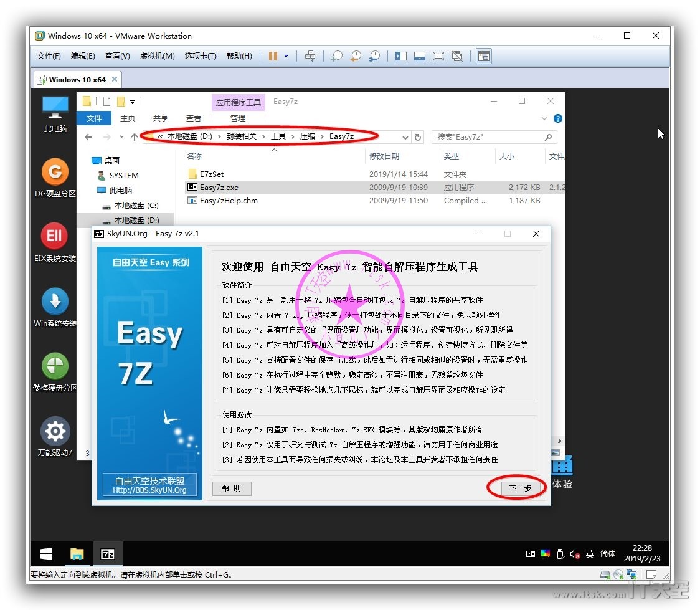This screenshot has height=610, width=700.
Task: Click 压缩 breadcrumb in address bar
Action: [307, 136]
